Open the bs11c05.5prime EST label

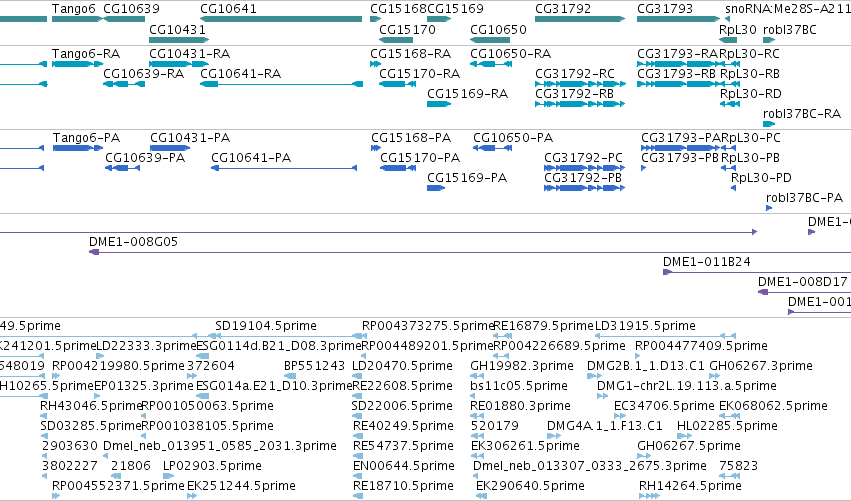point(519,386)
